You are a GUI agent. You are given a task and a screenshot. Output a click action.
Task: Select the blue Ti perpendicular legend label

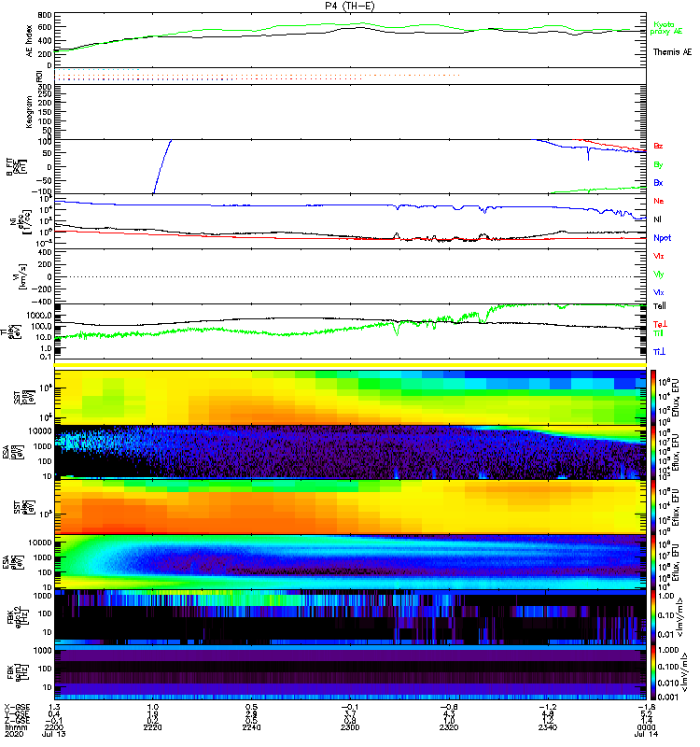(659, 352)
